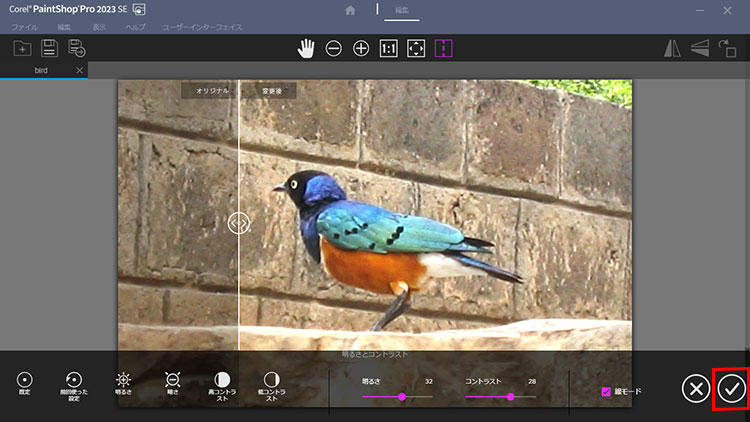Select the high contrast preset
Screen dimensions: 750x422
[222, 381]
